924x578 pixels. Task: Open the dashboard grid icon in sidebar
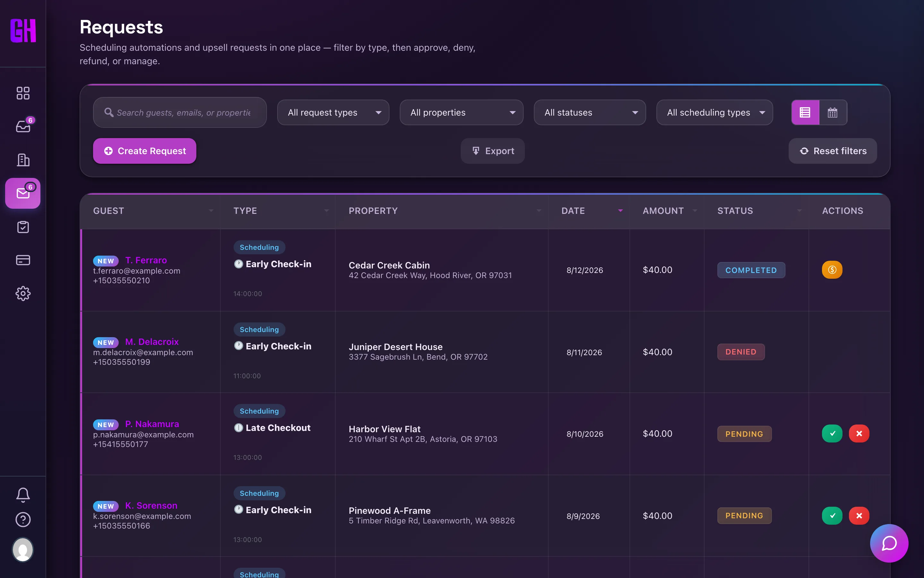[23, 93]
